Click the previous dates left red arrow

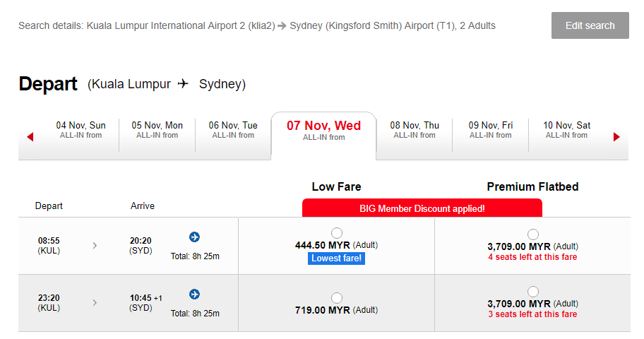pyautogui.click(x=30, y=137)
